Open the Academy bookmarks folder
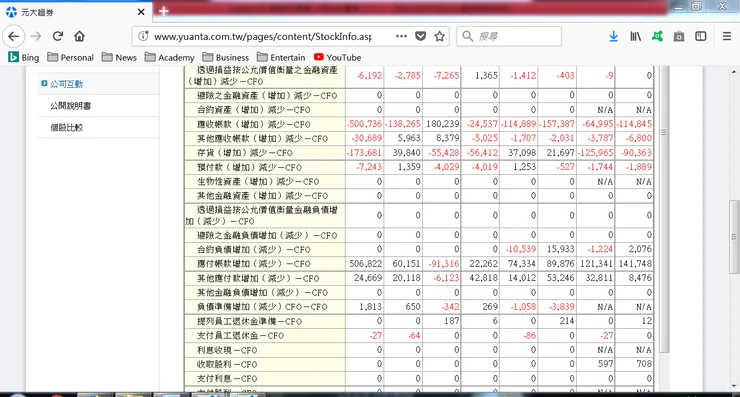The height and width of the screenshot is (397, 740). (169, 58)
